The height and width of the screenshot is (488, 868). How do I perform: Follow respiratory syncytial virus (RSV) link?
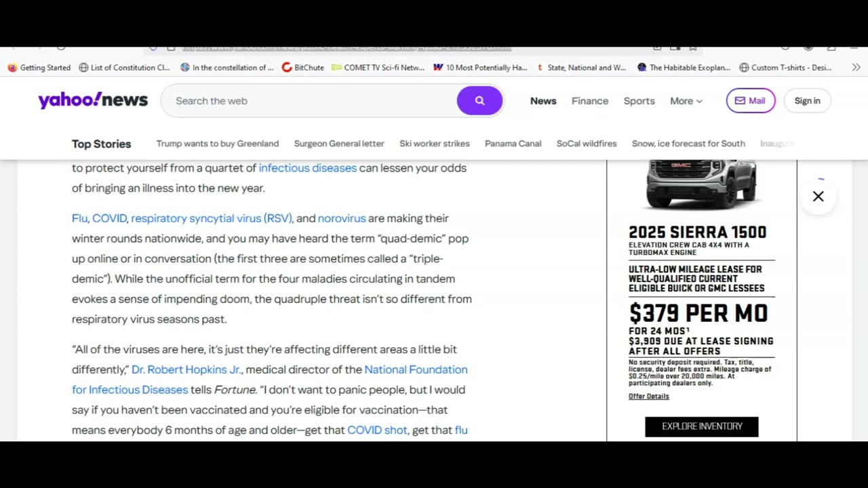coord(212,218)
